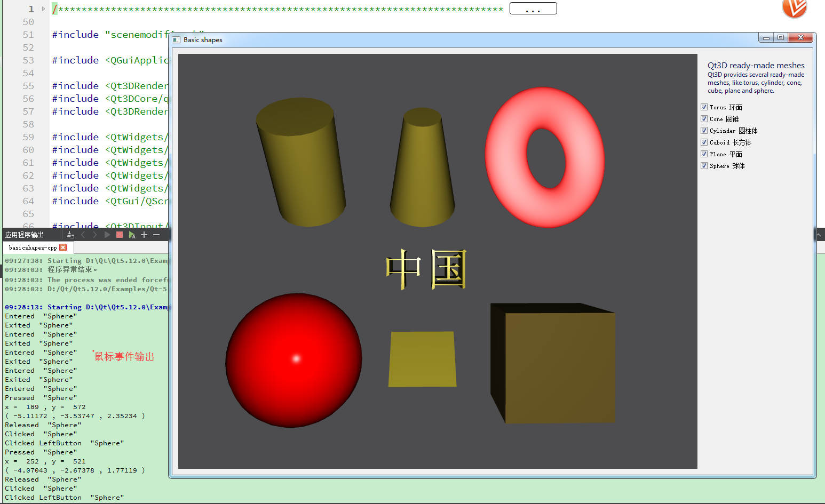Viewport: 825px width, 504px height.
Task: Click the up chevron at editor's right edge
Action: coord(820,234)
